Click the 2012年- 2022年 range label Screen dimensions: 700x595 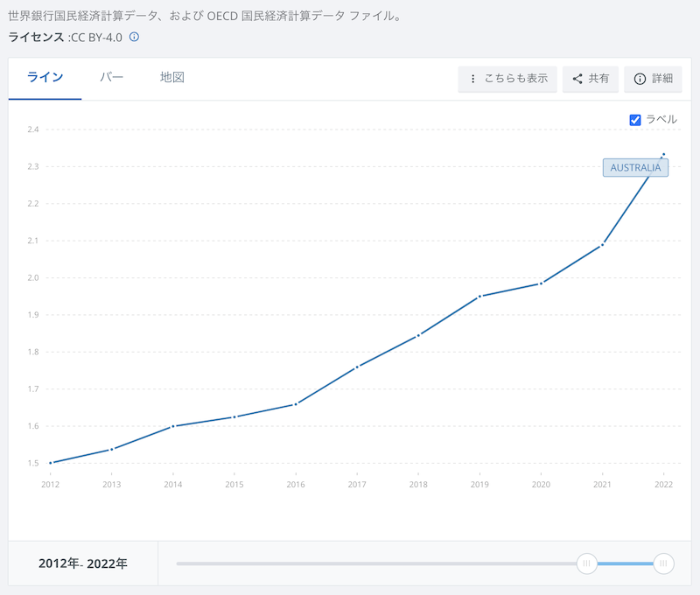coord(83,563)
